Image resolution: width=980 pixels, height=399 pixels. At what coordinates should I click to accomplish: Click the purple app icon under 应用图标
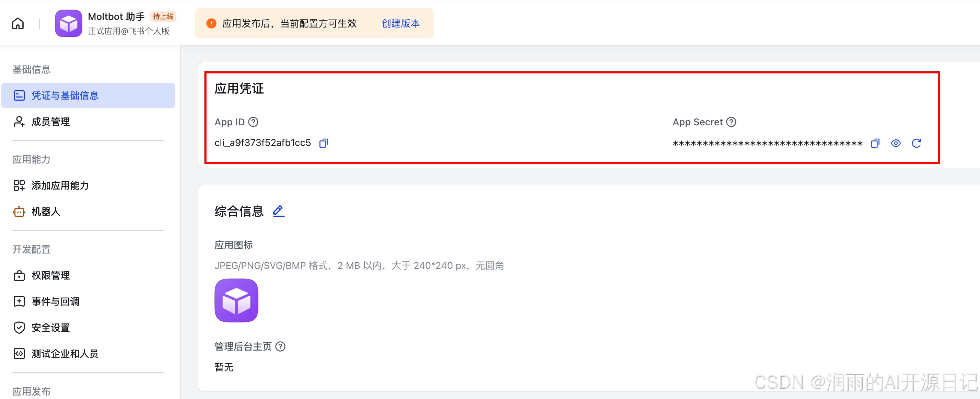[x=236, y=300]
